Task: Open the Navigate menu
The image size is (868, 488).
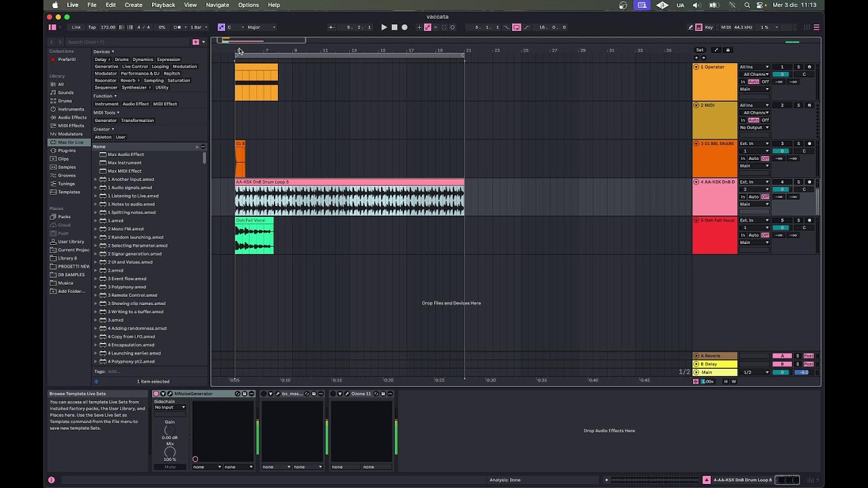Action: [x=218, y=5]
